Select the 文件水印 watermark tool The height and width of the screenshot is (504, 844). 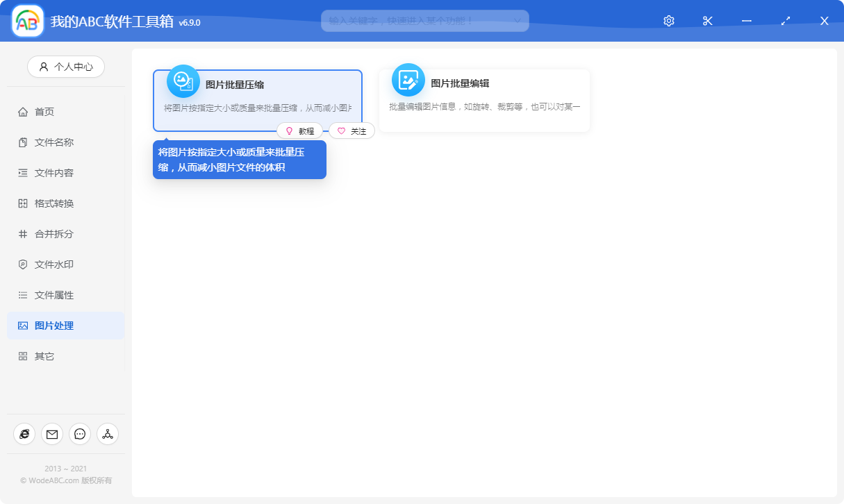coord(44,264)
